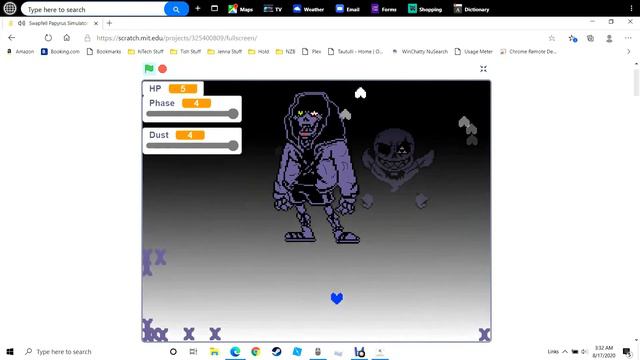Open the WinChatty NuSearch bookmark
This screenshot has width=640, height=360.
(x=420, y=51)
